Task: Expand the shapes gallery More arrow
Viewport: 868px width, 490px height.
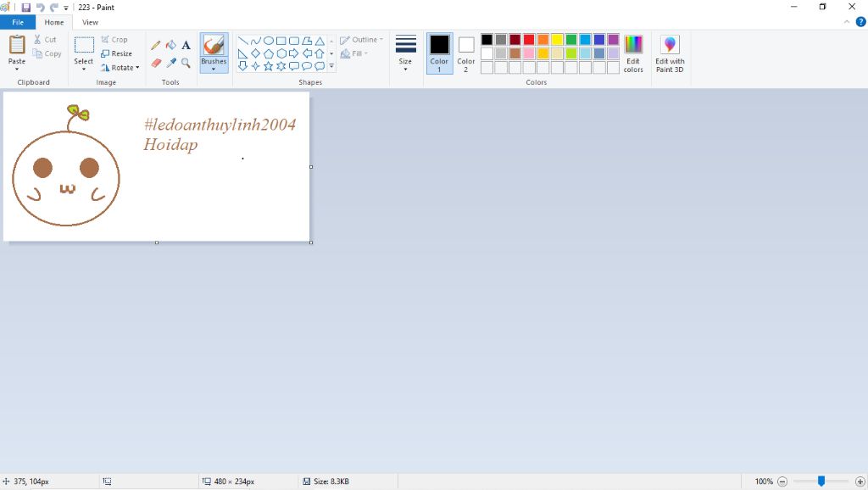Action: 331,66
